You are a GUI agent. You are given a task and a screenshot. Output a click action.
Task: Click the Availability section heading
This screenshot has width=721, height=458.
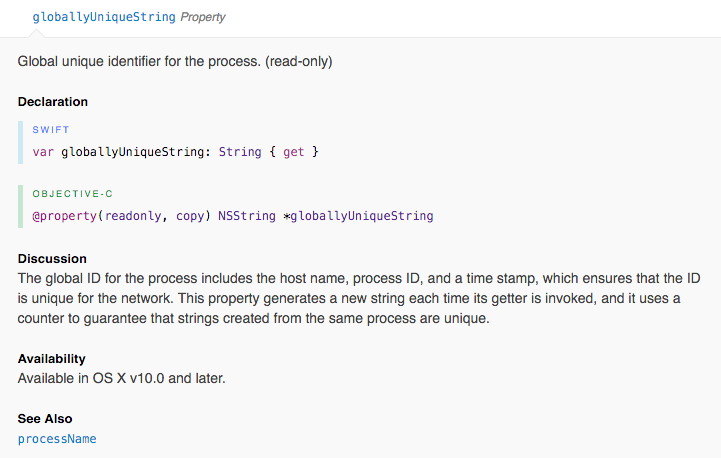click(x=52, y=359)
